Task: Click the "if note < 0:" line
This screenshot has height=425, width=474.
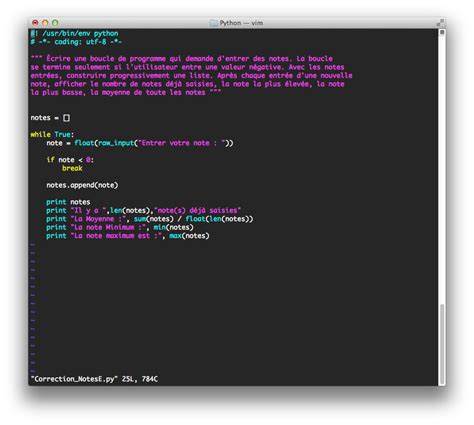Action: [70, 160]
